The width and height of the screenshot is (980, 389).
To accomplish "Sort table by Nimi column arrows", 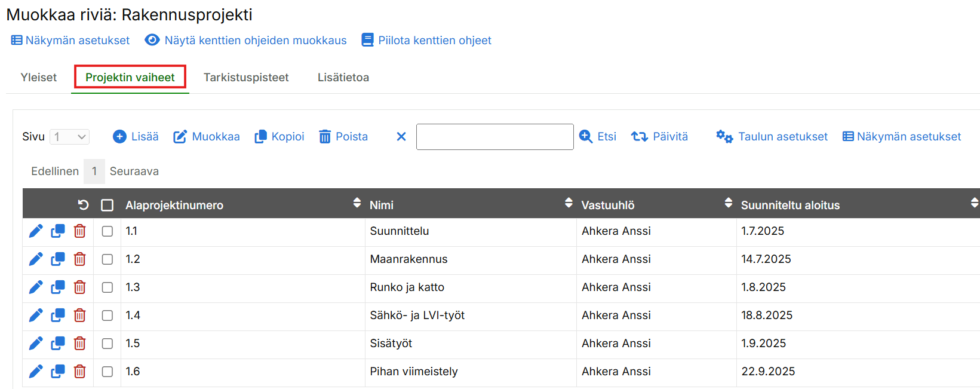I will click(569, 203).
